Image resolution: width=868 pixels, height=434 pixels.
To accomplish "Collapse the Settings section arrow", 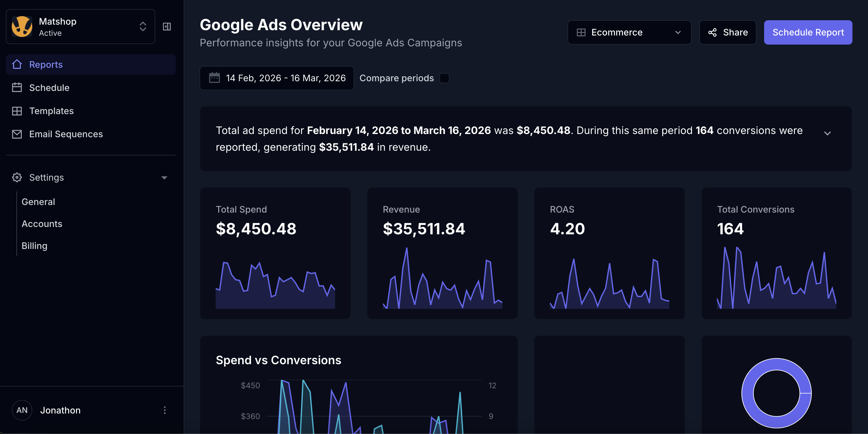I will click(164, 177).
